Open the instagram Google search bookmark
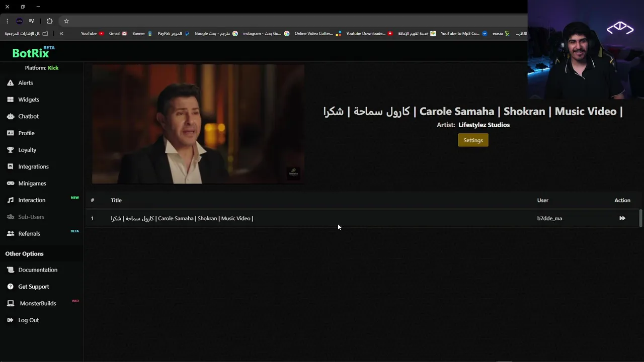This screenshot has width=644, height=362. click(x=266, y=34)
